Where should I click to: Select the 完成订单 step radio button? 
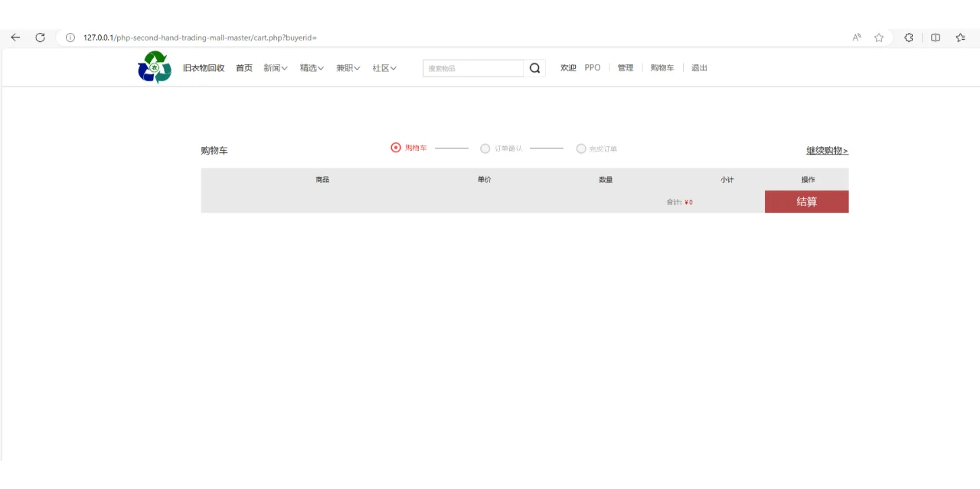pos(581,148)
